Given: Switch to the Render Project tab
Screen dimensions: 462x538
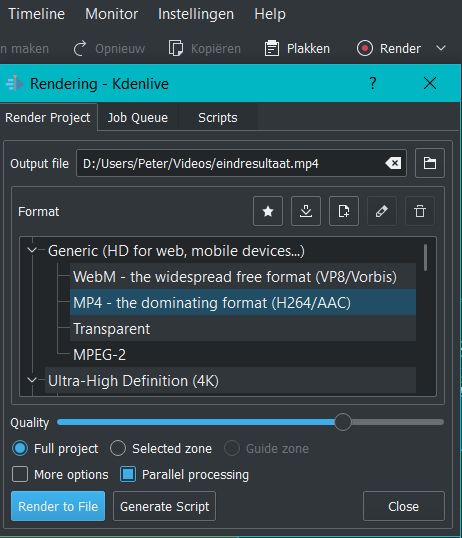Looking at the screenshot, I should [x=48, y=118].
